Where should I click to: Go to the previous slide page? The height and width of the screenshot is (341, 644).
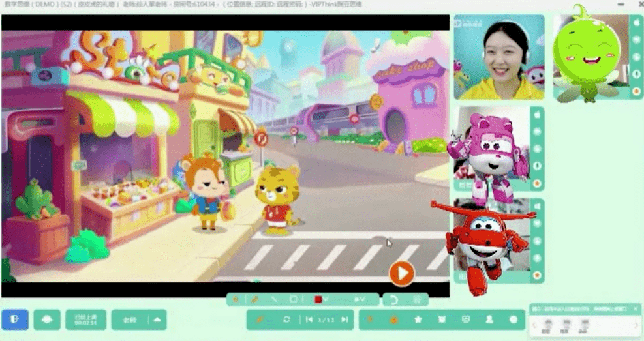coord(309,319)
